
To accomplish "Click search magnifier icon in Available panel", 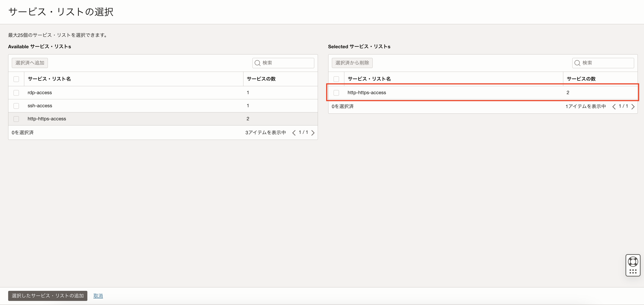I will 258,63.
